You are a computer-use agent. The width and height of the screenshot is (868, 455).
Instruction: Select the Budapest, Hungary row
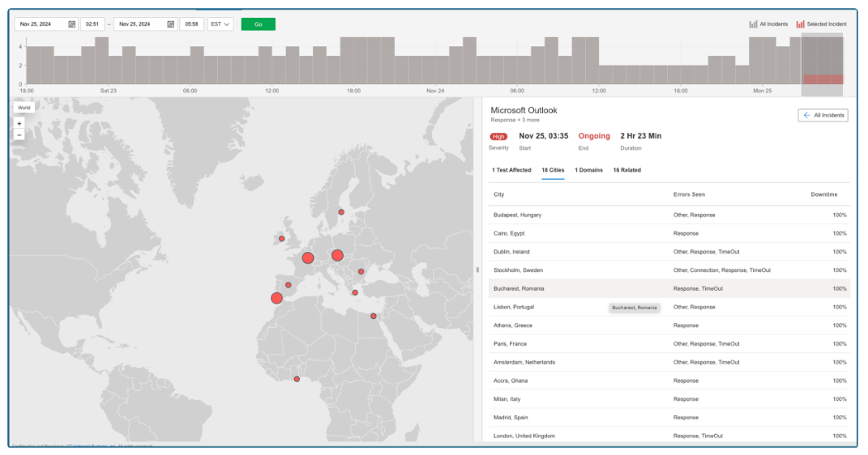tap(669, 215)
